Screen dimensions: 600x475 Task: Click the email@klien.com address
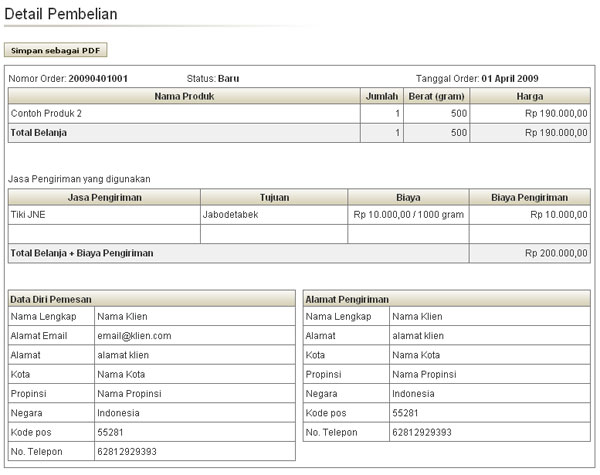(134, 335)
